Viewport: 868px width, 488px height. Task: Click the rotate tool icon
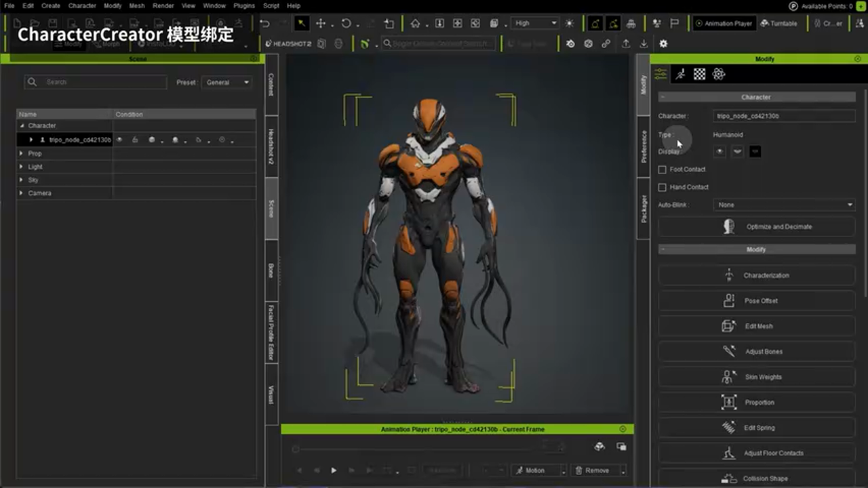[346, 24]
